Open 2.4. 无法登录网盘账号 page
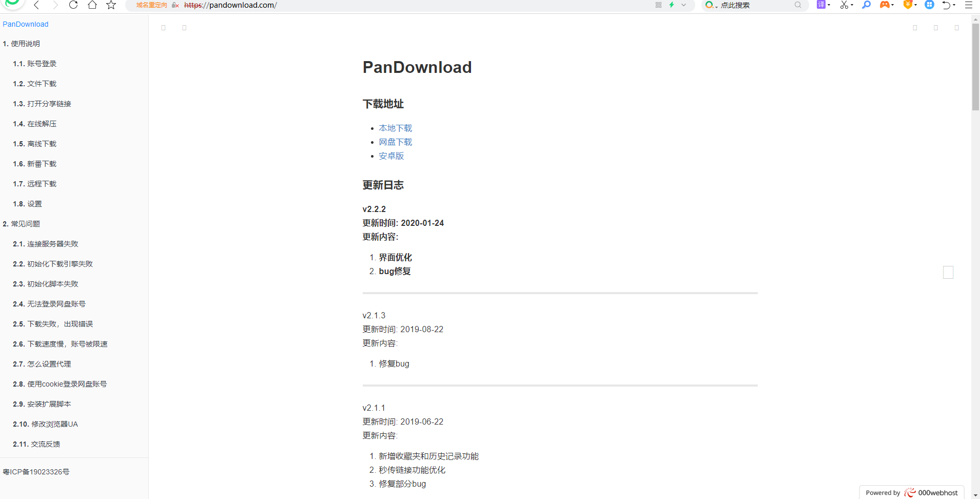Screen dimensions: 980x499 (49, 304)
